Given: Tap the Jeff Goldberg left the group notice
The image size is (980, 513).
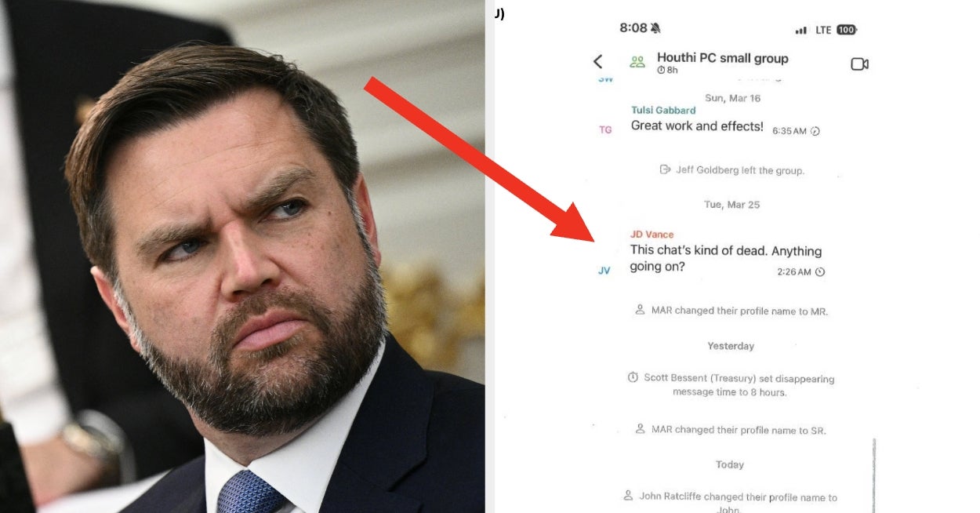Looking at the screenshot, I should click(732, 170).
